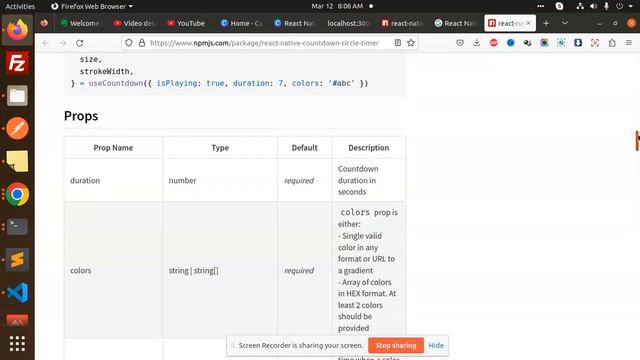Open Terminal from the dock
The width and height of the screenshot is (640, 360).
pos(17,227)
